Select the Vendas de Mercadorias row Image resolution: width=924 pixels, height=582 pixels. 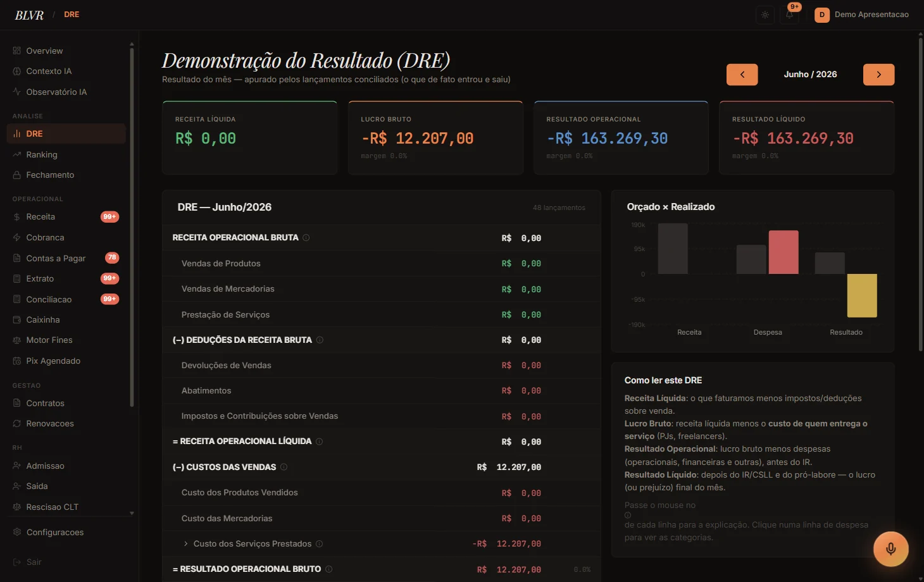pos(381,289)
